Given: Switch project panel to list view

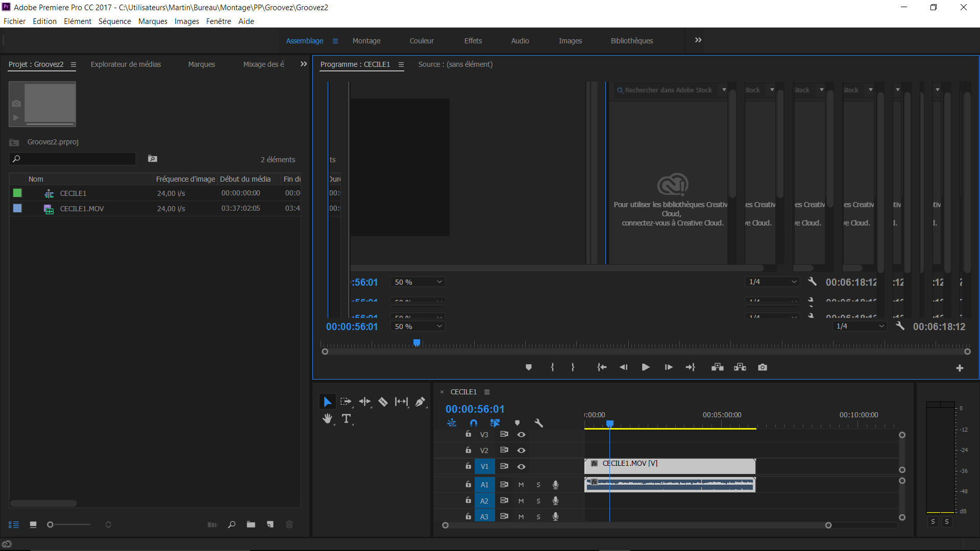Looking at the screenshot, I should pos(14,524).
